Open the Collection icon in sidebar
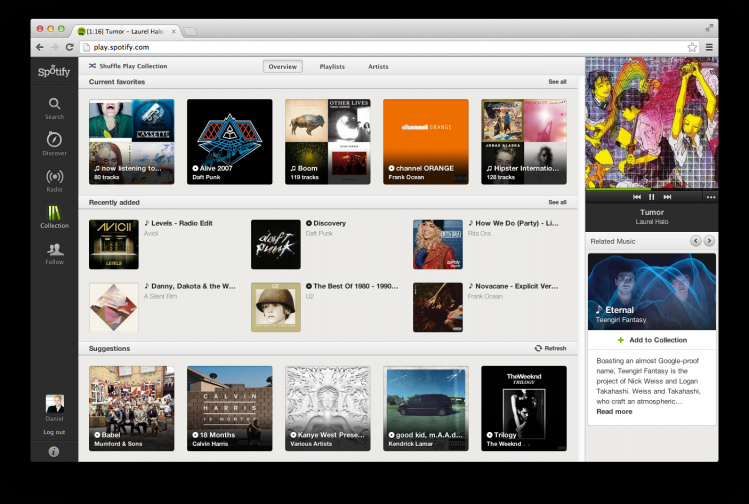This screenshot has height=504, width=749. [54, 213]
